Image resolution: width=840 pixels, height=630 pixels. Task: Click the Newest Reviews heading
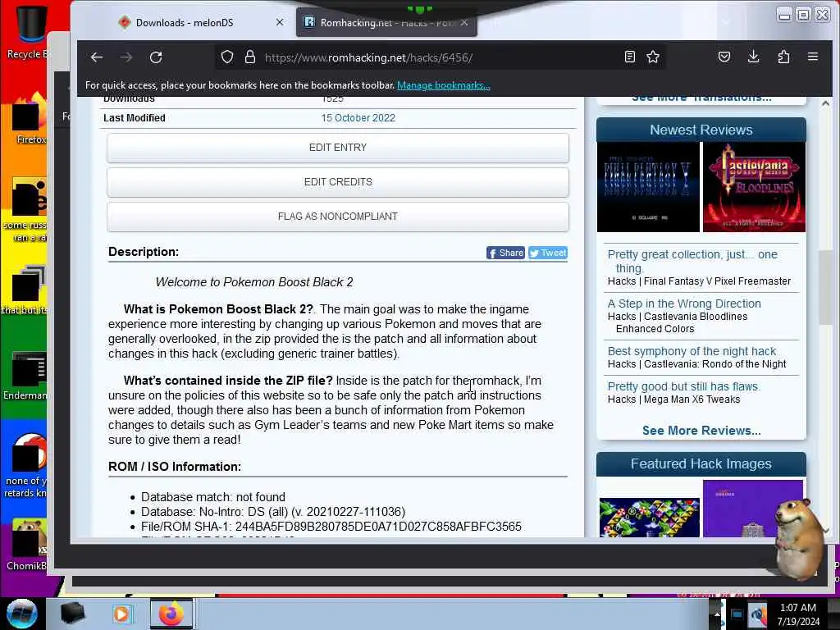[701, 130]
